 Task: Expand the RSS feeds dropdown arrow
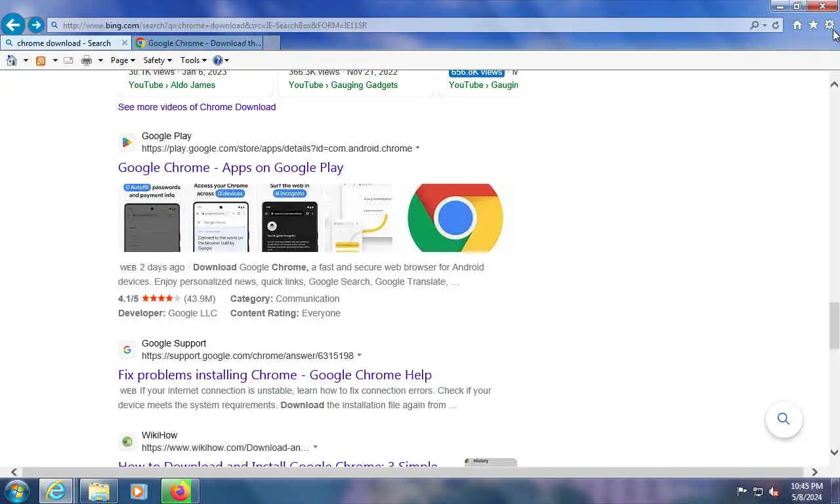point(55,60)
